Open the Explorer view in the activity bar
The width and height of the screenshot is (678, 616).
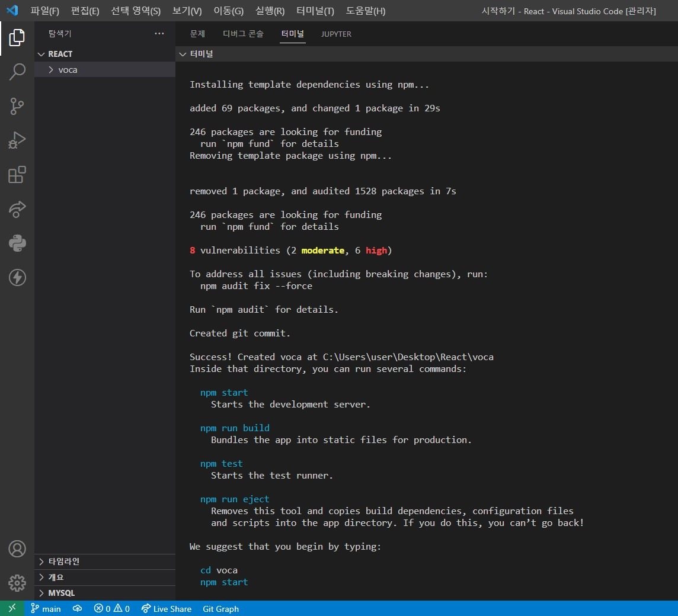tap(17, 37)
